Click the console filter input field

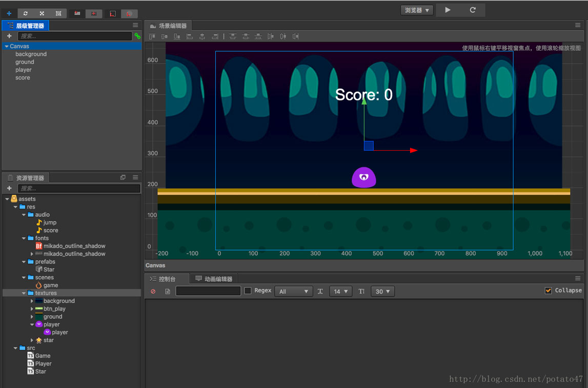[208, 291]
